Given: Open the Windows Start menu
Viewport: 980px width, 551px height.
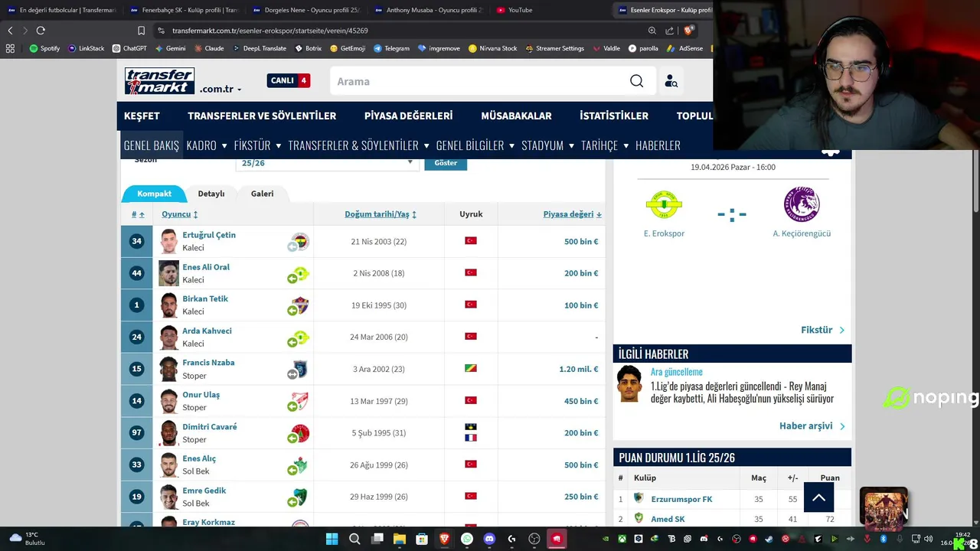Looking at the screenshot, I should click(x=332, y=539).
